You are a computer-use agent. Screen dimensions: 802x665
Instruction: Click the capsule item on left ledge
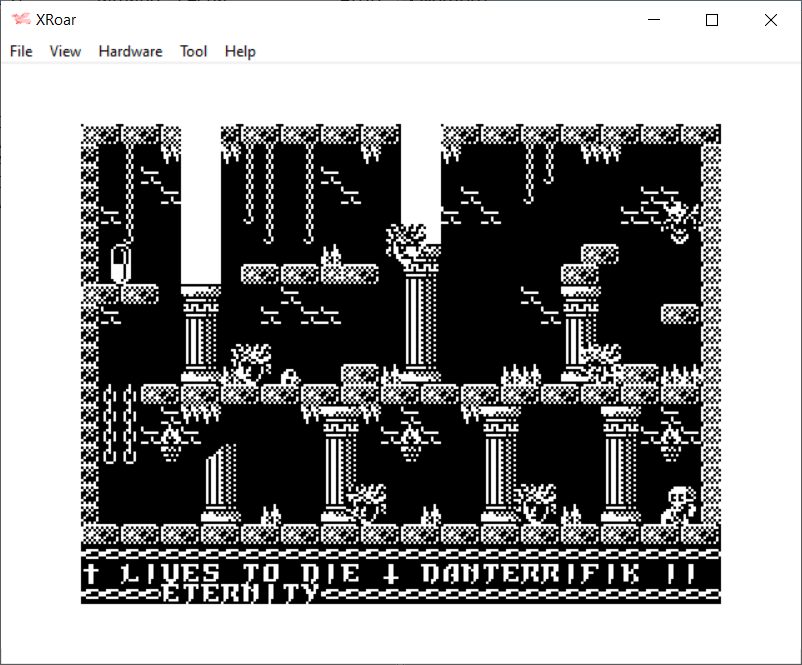[x=119, y=265]
